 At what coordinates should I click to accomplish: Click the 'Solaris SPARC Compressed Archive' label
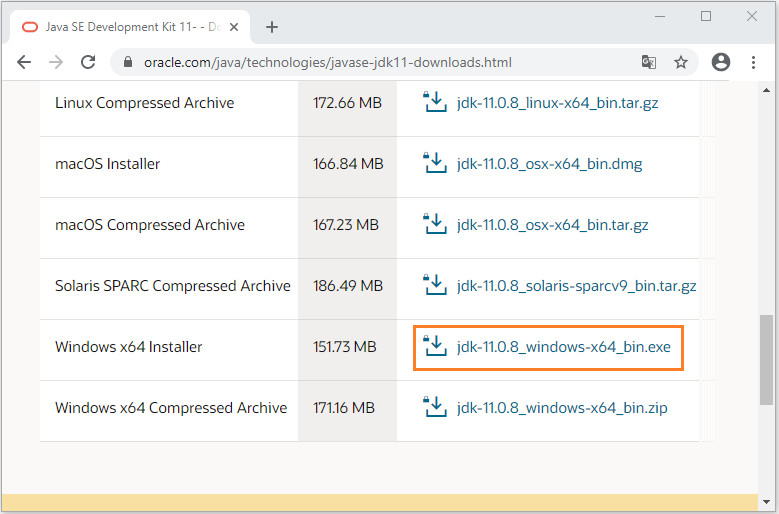click(172, 286)
